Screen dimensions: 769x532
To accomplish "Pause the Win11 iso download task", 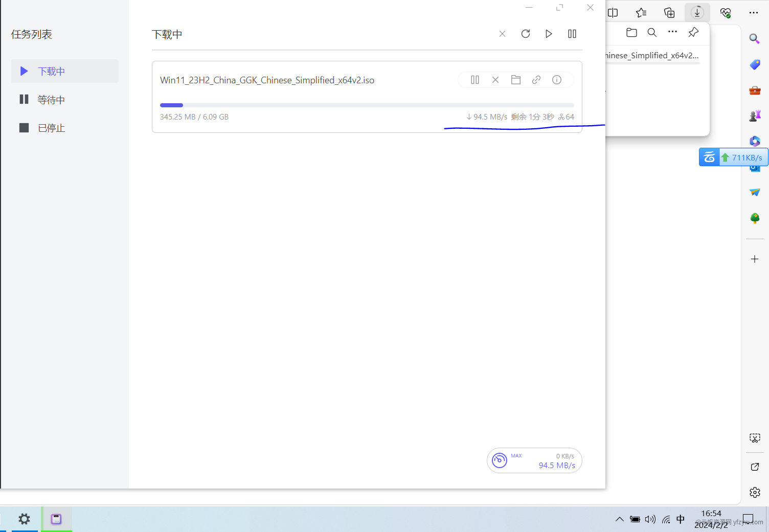I will (475, 80).
